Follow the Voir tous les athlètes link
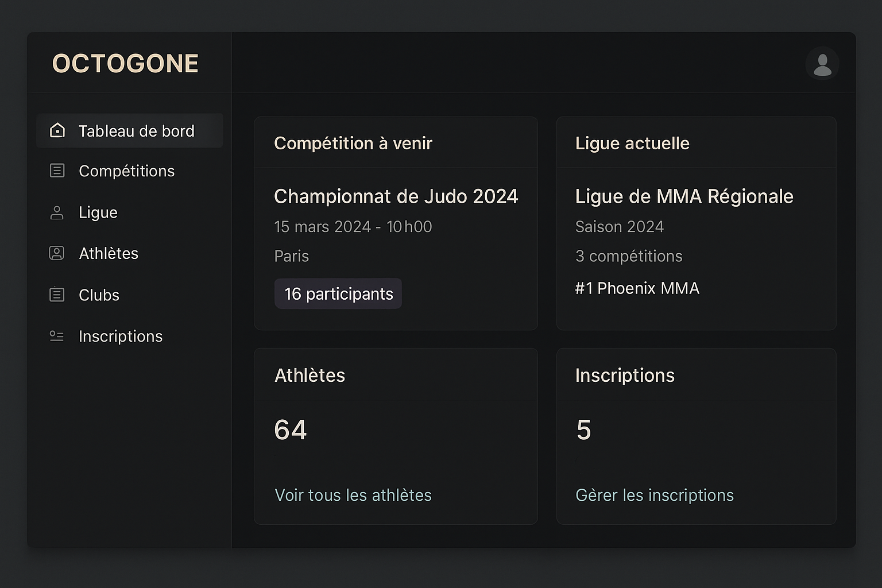The width and height of the screenshot is (882, 588). coord(353,495)
